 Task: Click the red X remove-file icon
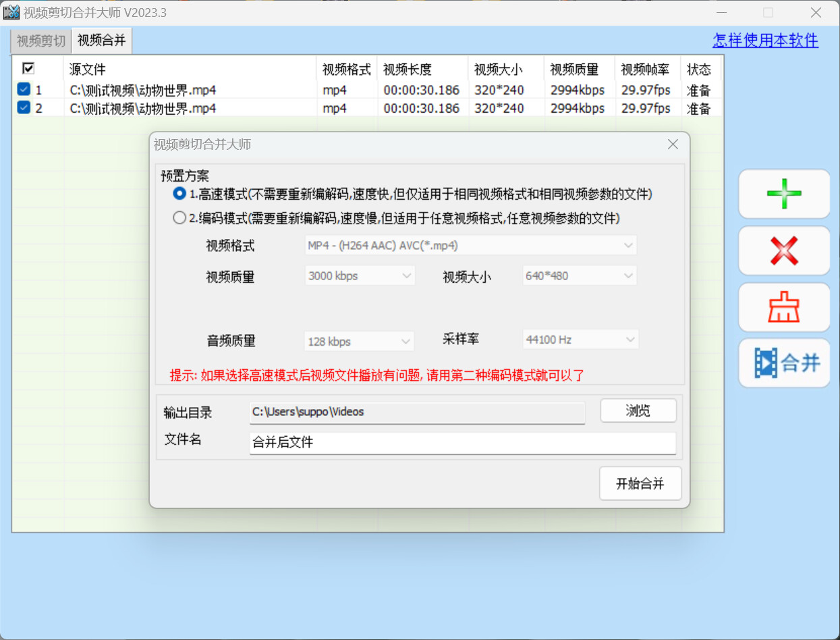784,250
